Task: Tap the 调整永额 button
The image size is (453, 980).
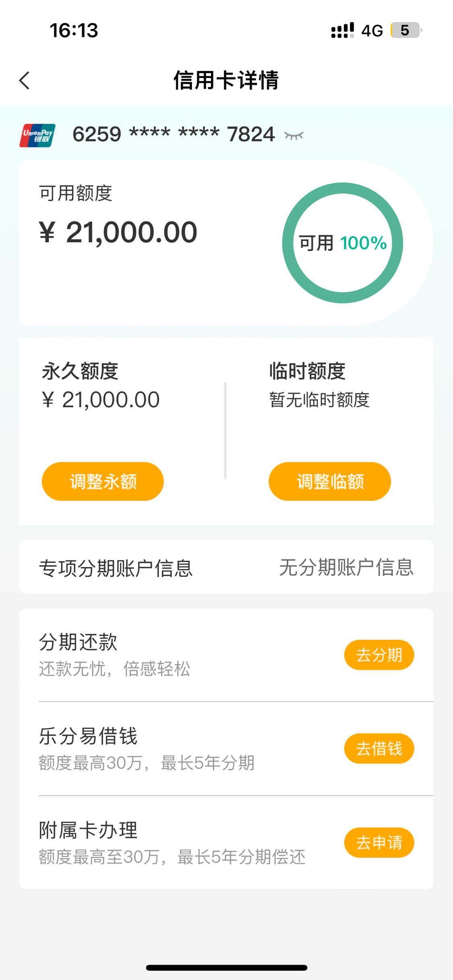Action: coord(103,481)
